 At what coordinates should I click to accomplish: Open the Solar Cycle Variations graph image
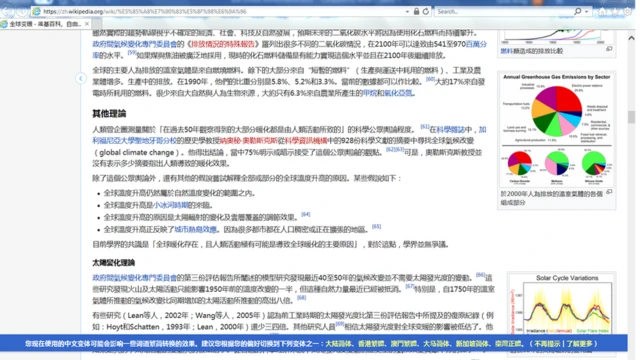pyautogui.click(x=562, y=304)
